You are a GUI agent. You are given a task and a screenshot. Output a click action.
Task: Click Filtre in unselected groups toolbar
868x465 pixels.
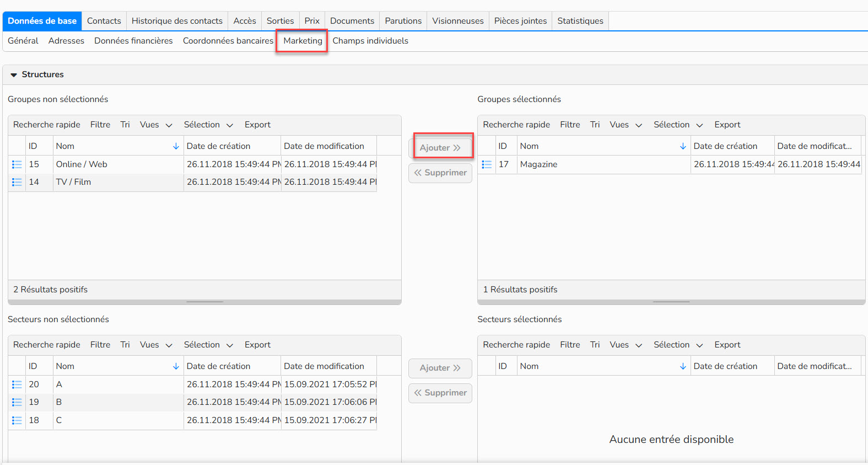point(100,125)
